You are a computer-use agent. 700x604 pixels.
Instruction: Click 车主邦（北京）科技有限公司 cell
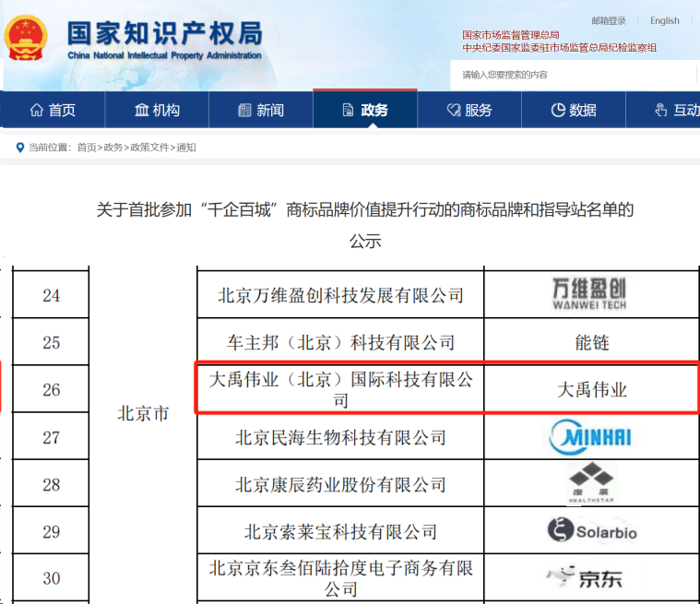pyautogui.click(x=340, y=342)
